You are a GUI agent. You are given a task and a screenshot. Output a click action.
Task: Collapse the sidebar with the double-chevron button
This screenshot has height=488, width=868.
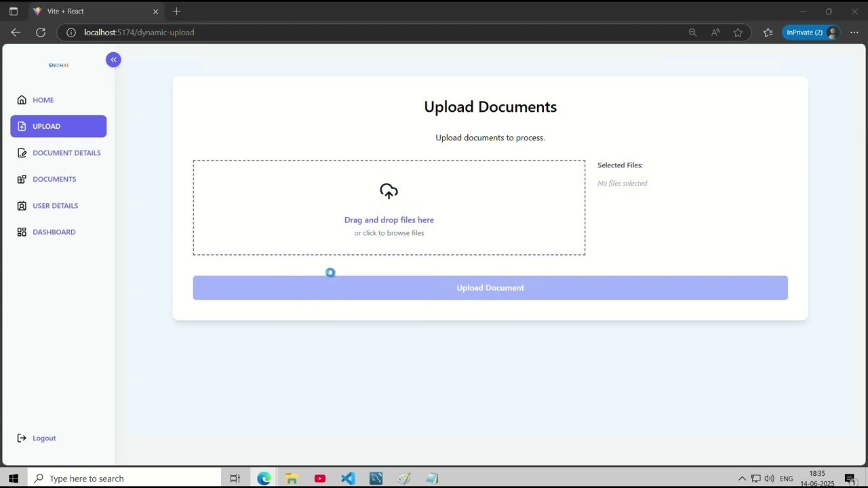113,60
